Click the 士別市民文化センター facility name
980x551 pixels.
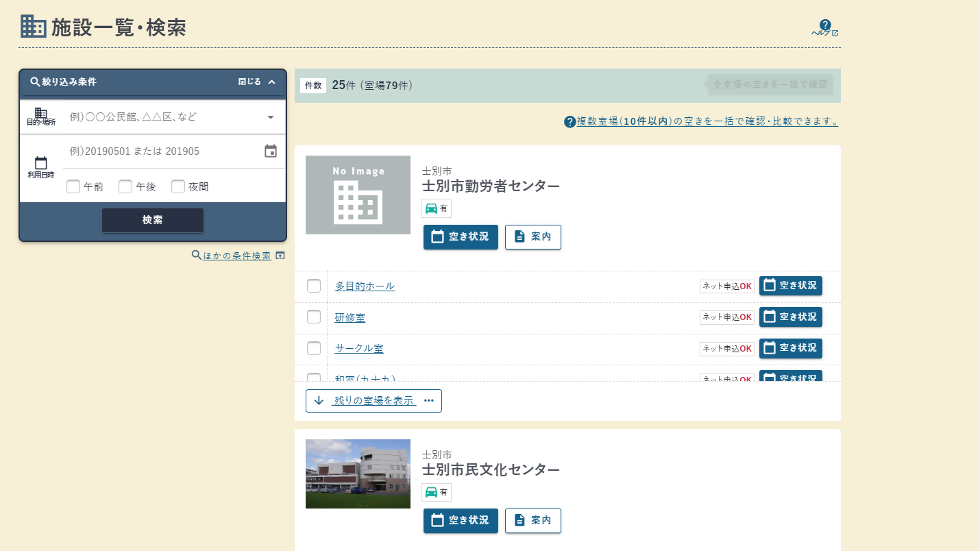tap(491, 469)
